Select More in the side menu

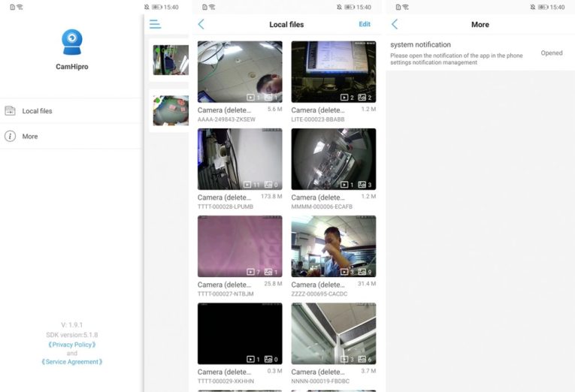[x=30, y=137]
